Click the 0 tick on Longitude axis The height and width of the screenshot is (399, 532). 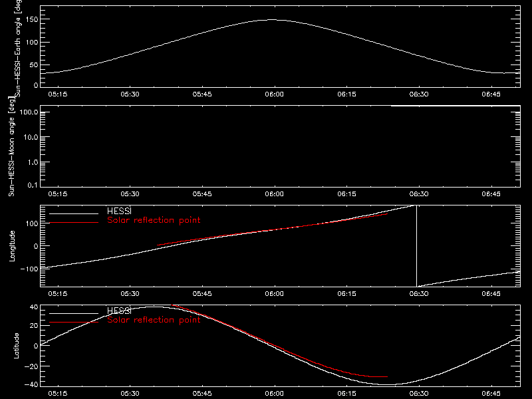click(x=36, y=246)
